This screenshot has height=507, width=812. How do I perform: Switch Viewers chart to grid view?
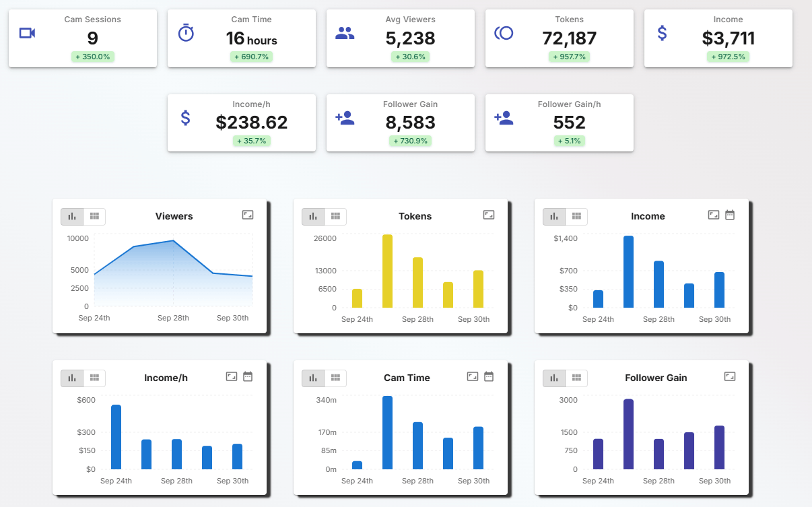94,216
